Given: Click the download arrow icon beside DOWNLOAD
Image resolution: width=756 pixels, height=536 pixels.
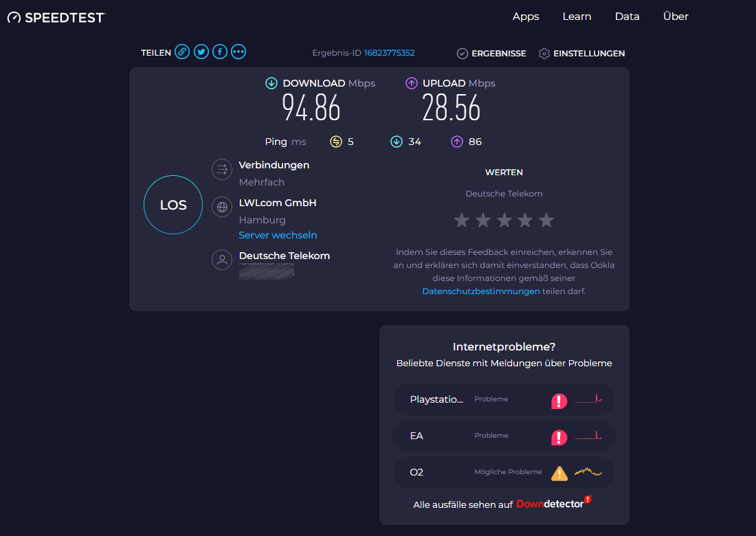Looking at the screenshot, I should tap(271, 83).
